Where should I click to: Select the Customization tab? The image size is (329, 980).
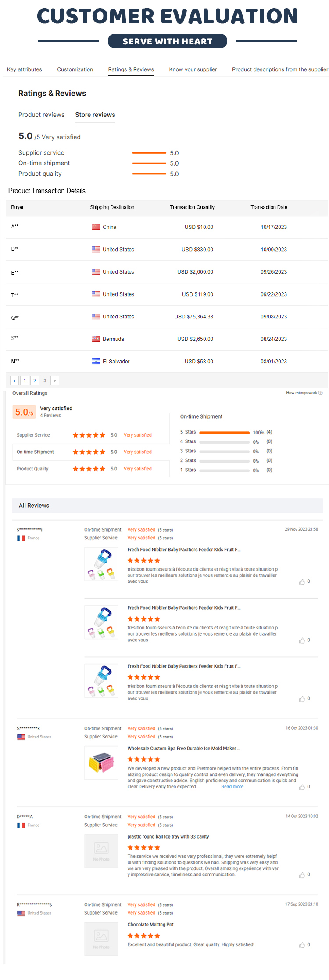pyautogui.click(x=75, y=69)
